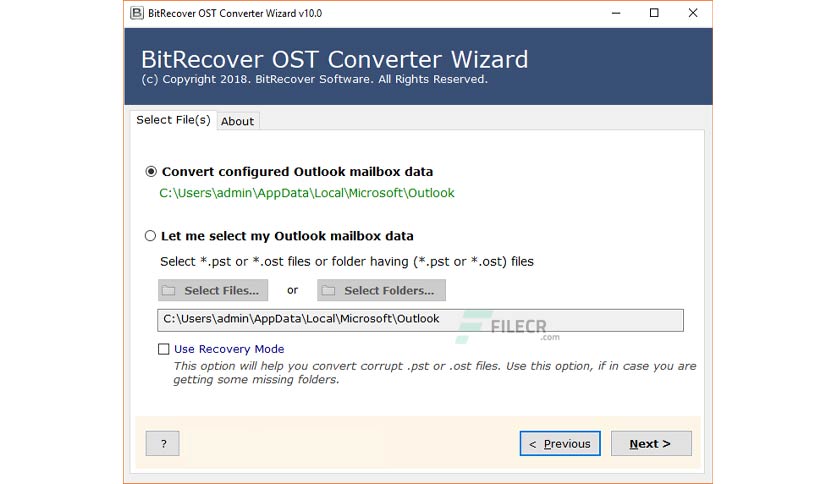This screenshot has height=484, width=836.
Task: Click the BitRecover app icon in title bar
Action: (x=137, y=13)
